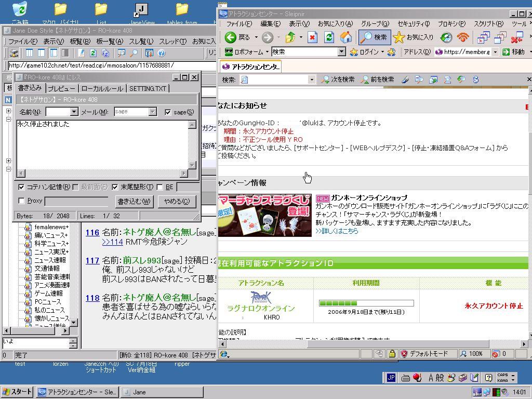Click the history clock icon in Sleipnir

[x=446, y=37]
